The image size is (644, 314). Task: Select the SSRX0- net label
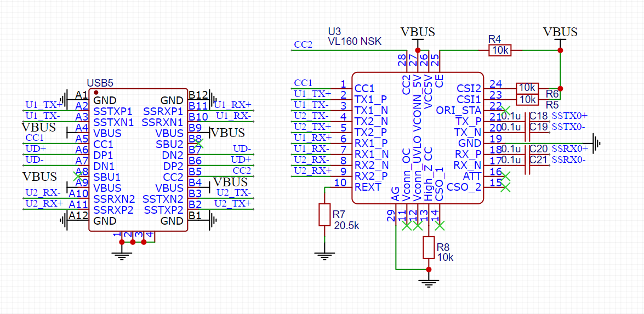568,159
